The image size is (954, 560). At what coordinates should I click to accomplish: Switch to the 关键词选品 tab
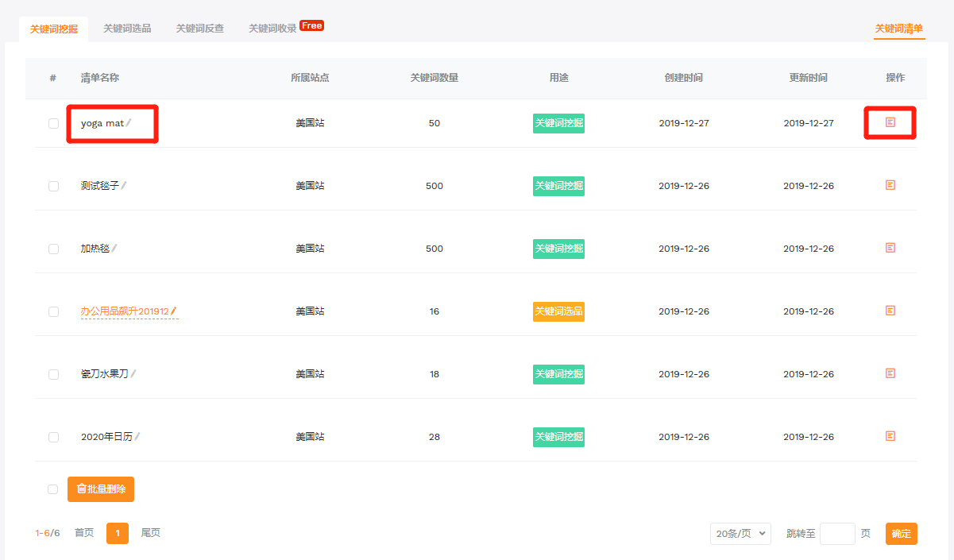coord(127,29)
